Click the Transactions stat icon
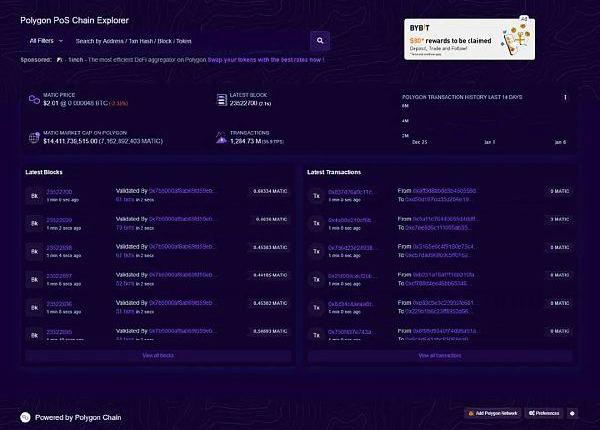600x430 pixels. (x=222, y=138)
